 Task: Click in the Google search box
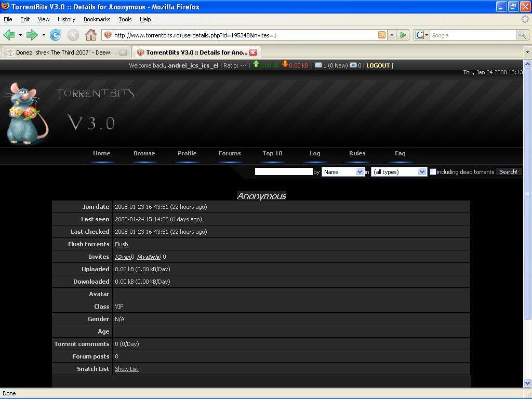[x=473, y=35]
